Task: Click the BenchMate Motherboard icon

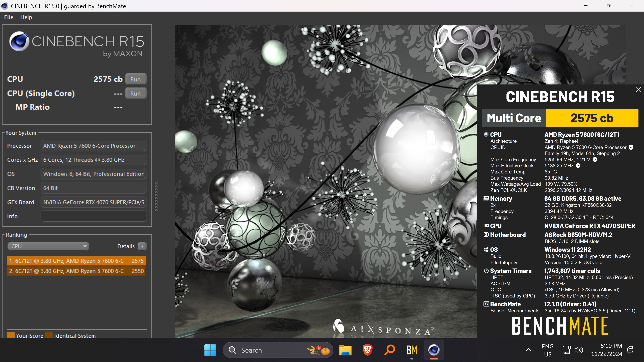Action: (x=486, y=235)
